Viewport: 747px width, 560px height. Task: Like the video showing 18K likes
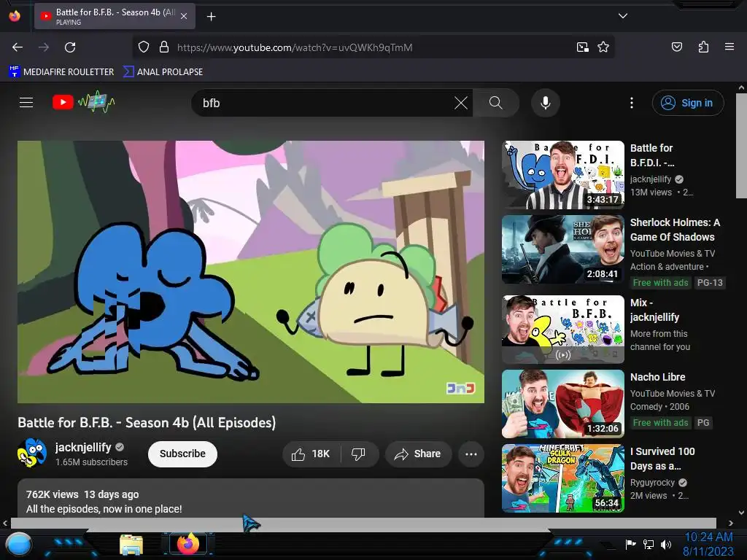[x=311, y=454]
